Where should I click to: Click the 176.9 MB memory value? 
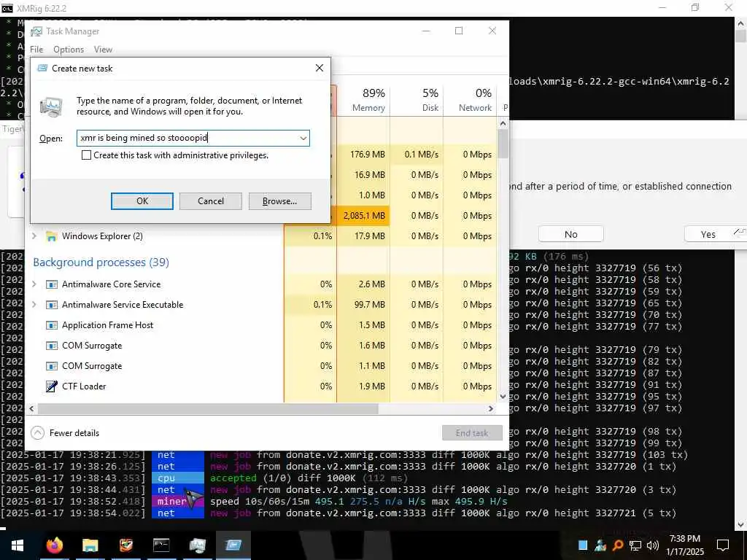coord(368,155)
